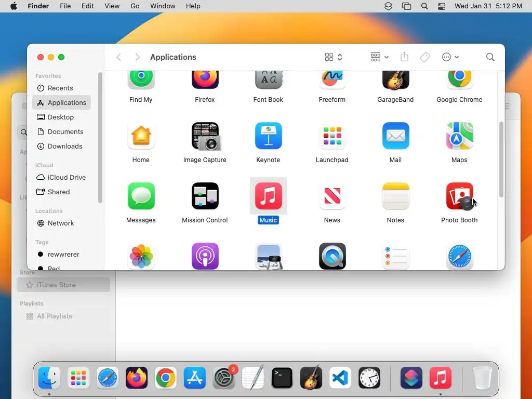Change view with icon view switcher
The height and width of the screenshot is (399, 532).
point(334,57)
